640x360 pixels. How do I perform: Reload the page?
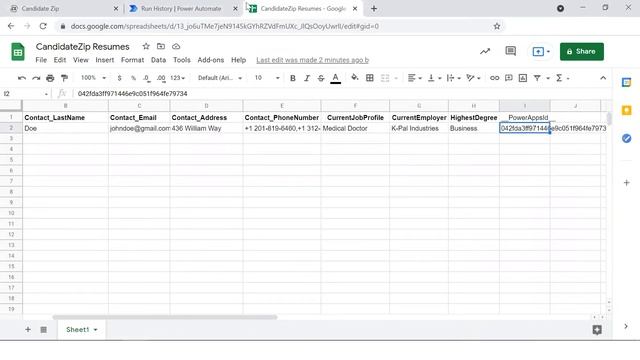pyautogui.click(x=43, y=26)
